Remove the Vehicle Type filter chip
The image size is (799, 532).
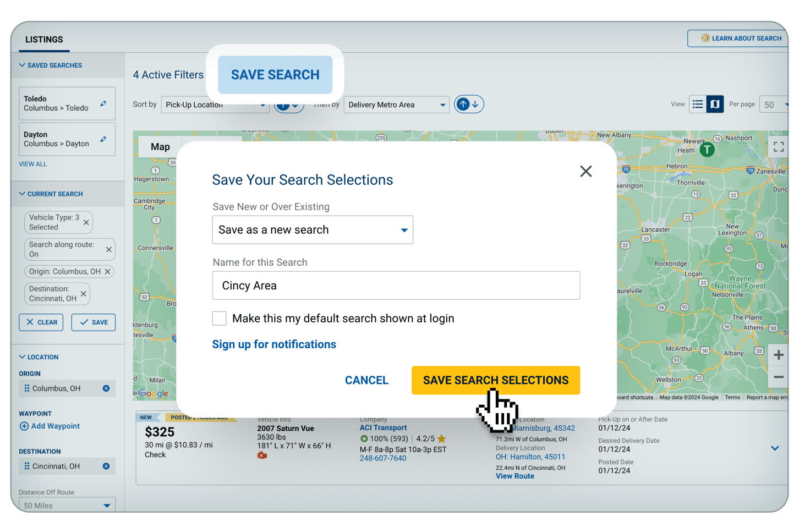coord(86,223)
